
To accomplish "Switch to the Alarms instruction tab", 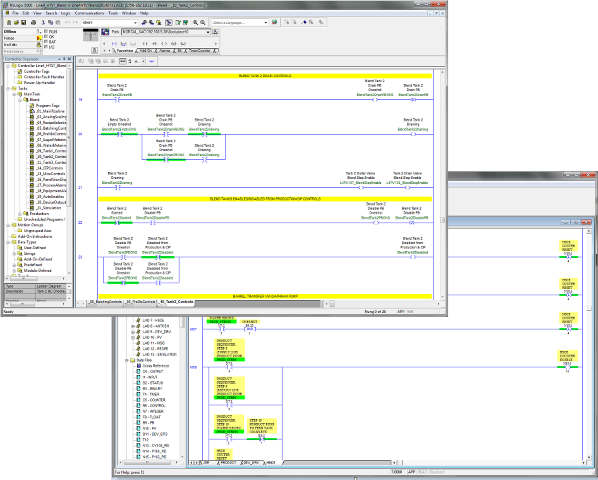I will (164, 51).
